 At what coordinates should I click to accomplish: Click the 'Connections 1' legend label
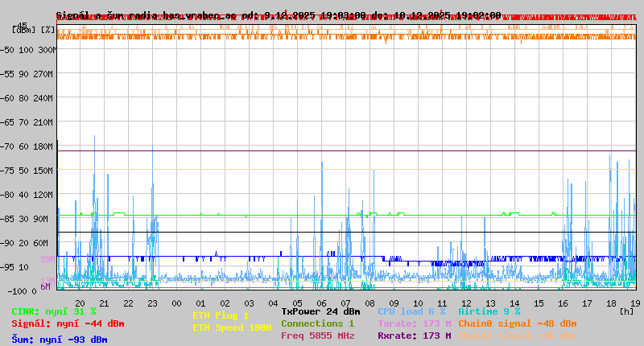pos(317,323)
